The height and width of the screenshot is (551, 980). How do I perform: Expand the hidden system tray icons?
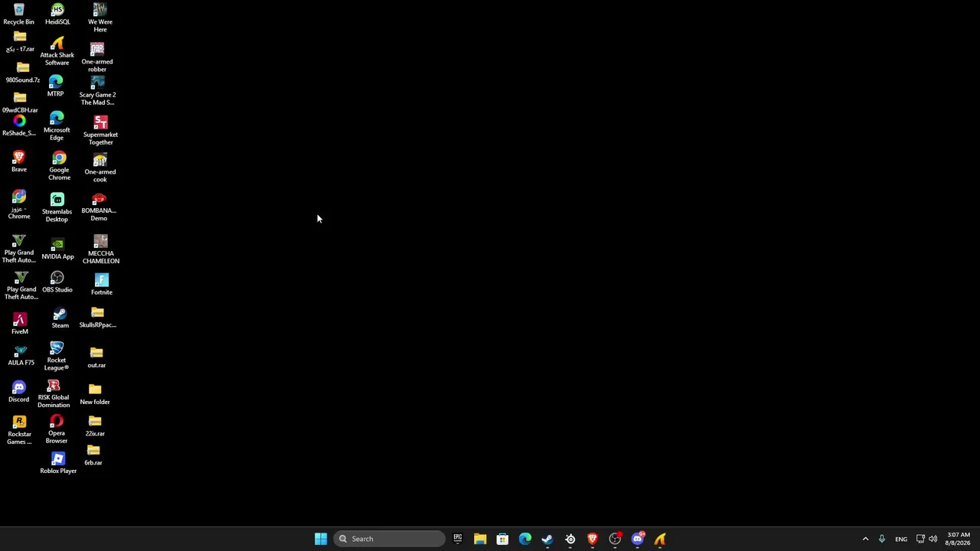(x=865, y=539)
